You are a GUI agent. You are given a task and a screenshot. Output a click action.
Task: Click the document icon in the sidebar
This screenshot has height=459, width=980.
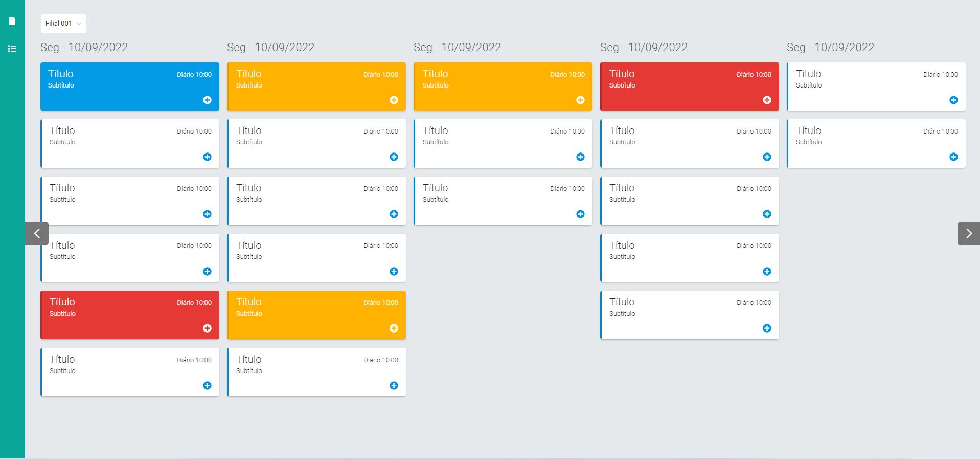[x=12, y=21]
